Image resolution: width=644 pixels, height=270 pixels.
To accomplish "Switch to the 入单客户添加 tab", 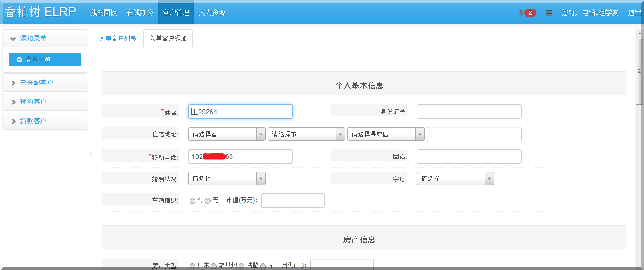I will (168, 38).
